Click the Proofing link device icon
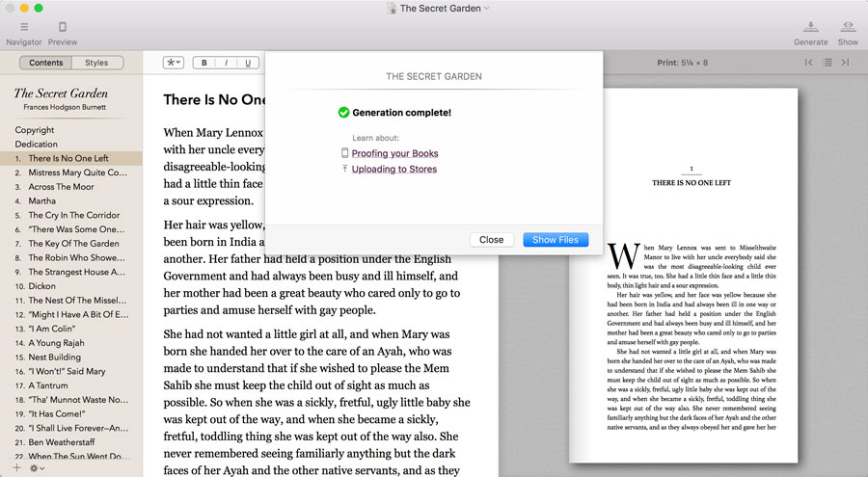Screen dimensions: 868x477 click(345, 152)
